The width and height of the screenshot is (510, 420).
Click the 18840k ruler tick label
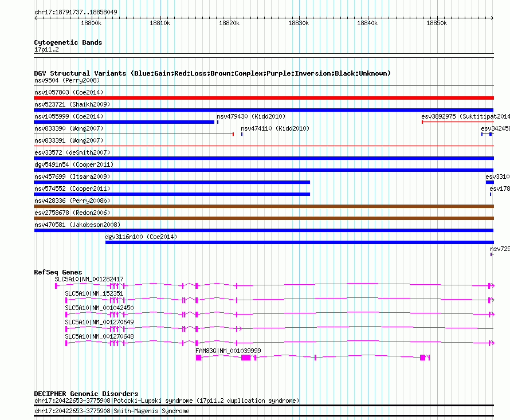367,23
